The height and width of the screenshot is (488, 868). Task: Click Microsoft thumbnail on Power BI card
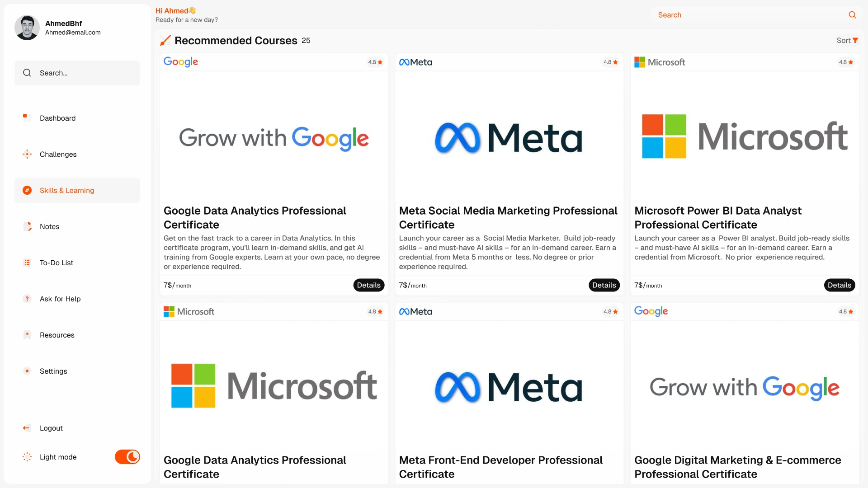745,137
